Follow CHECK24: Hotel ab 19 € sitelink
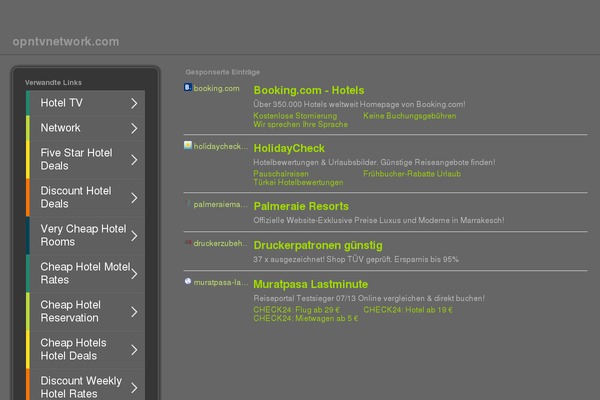 pyautogui.click(x=408, y=310)
